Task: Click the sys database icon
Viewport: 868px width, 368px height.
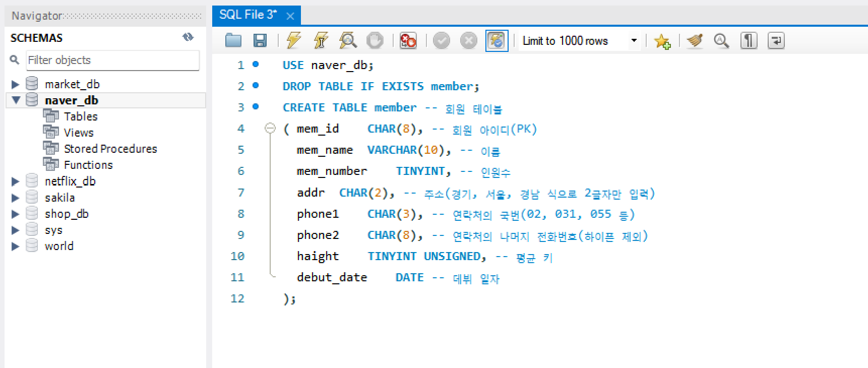Action: pos(32,229)
